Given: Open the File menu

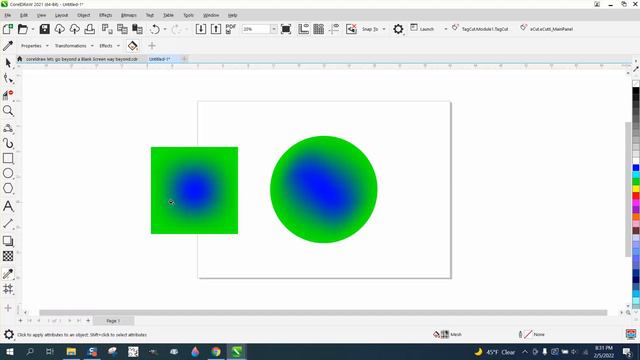Looking at the screenshot, I should 8,15.
